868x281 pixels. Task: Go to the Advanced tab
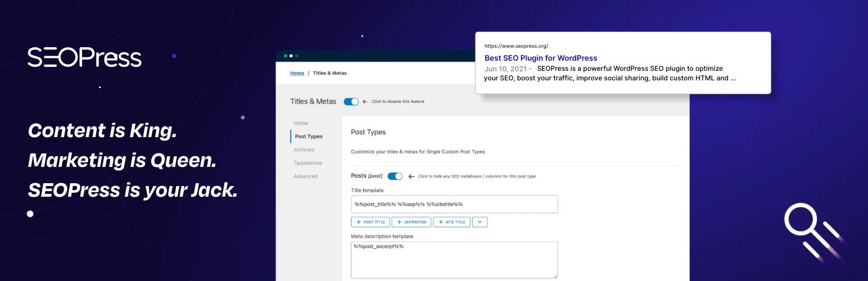point(305,176)
